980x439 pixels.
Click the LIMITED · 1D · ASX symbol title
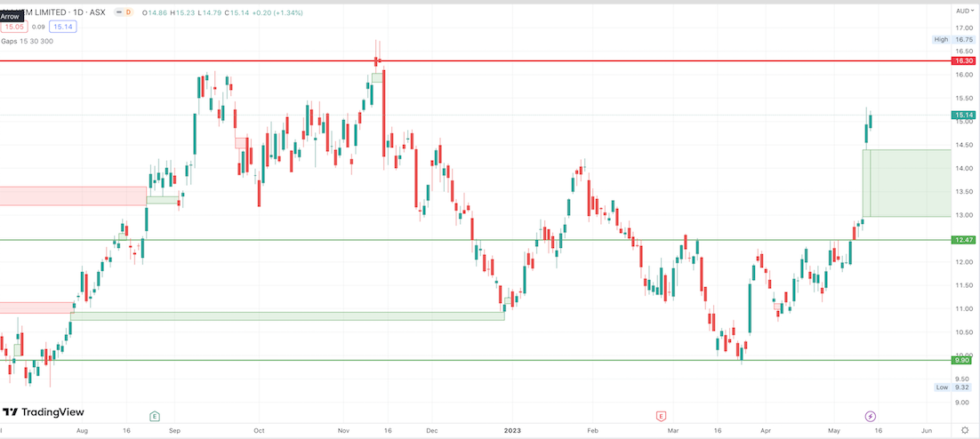point(67,12)
